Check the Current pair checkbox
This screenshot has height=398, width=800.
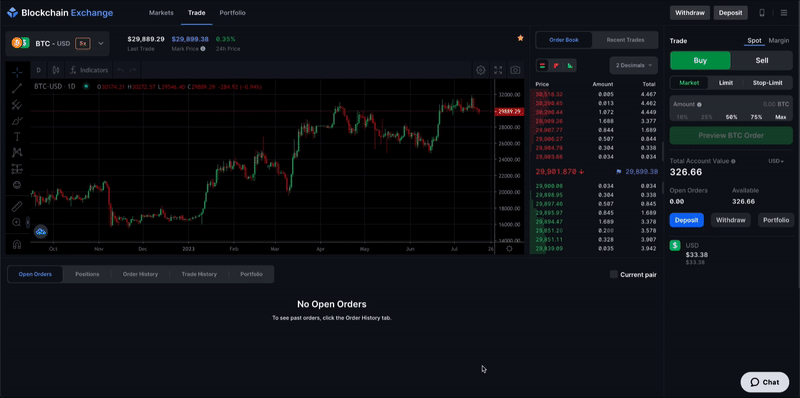[x=614, y=275]
